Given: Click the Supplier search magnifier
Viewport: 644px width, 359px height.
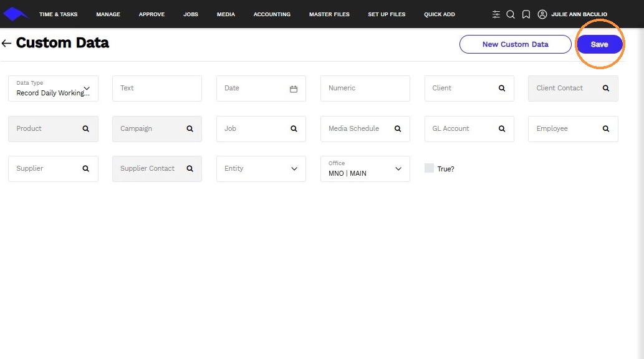Looking at the screenshot, I should click(86, 168).
